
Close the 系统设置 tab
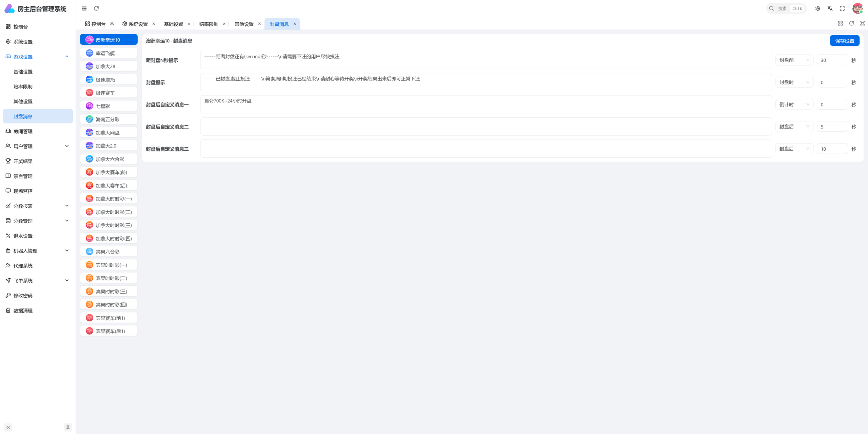154,24
